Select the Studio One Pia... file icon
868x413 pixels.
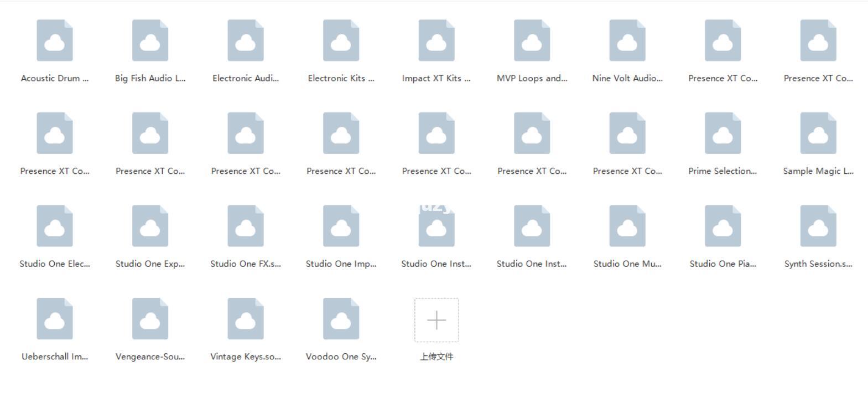tap(723, 226)
